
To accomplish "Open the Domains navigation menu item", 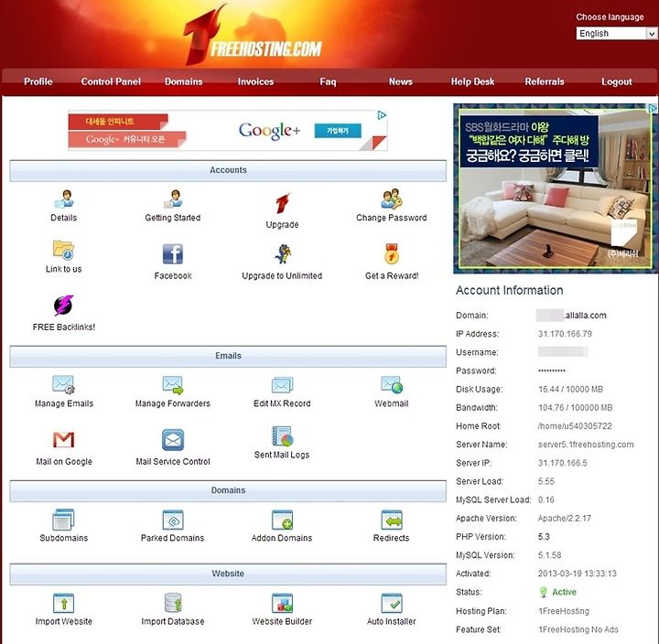I will click(x=184, y=81).
